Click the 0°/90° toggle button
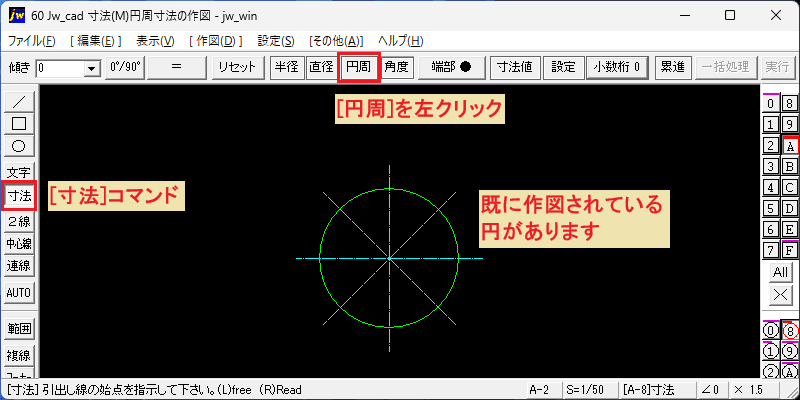800x400 pixels. [x=125, y=67]
